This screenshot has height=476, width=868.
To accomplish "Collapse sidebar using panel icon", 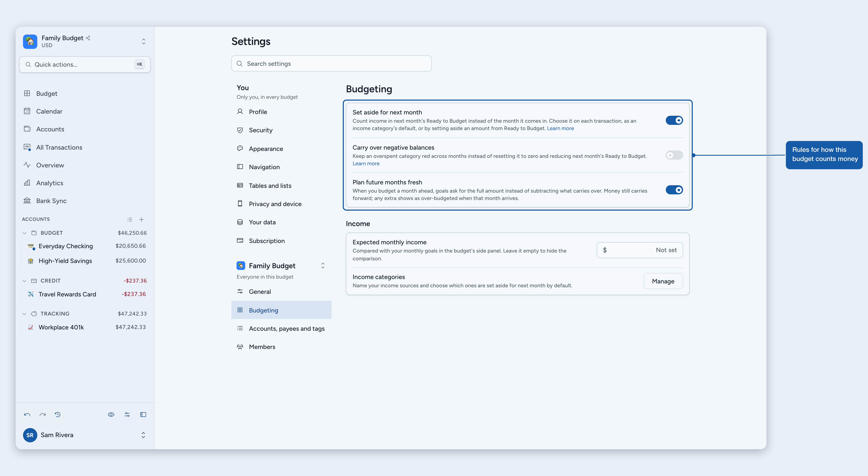I will click(143, 415).
